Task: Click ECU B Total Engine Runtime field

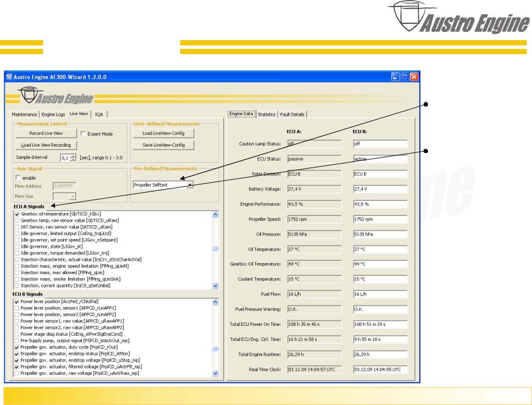Action: (x=380, y=354)
